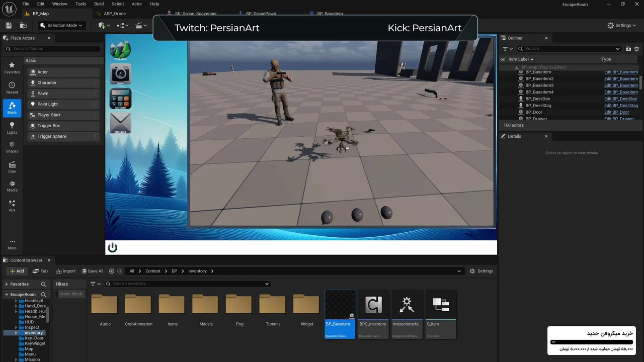
Task: Open the Outliner filter options dropdown
Action: (508, 49)
